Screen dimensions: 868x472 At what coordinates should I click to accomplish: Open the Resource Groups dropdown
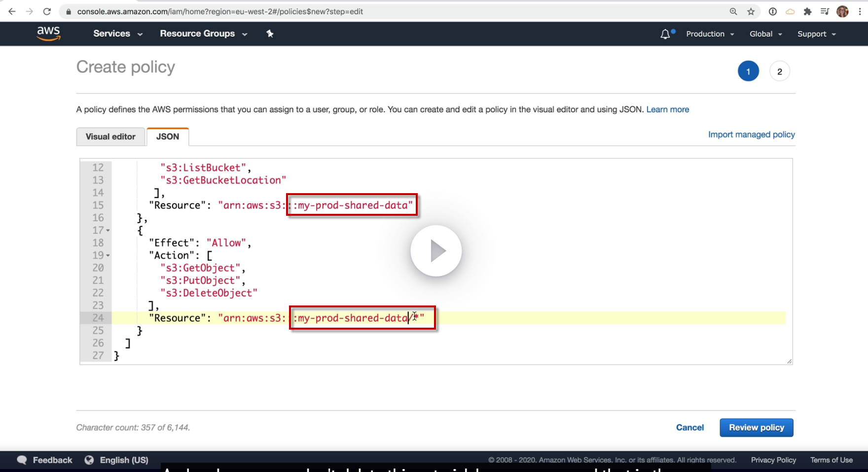click(203, 34)
